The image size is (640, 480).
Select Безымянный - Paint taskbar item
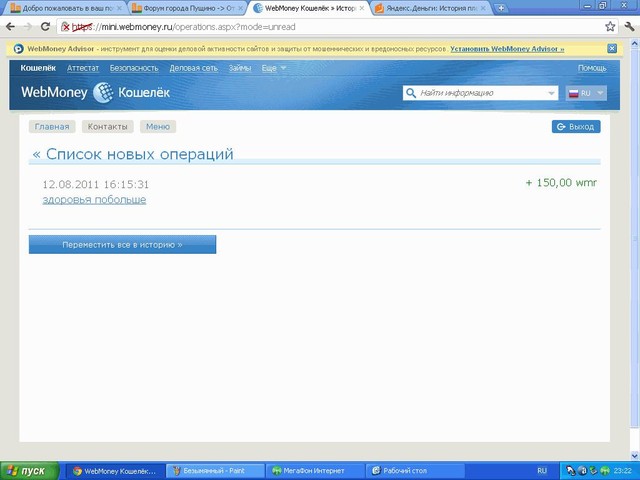tap(215, 471)
